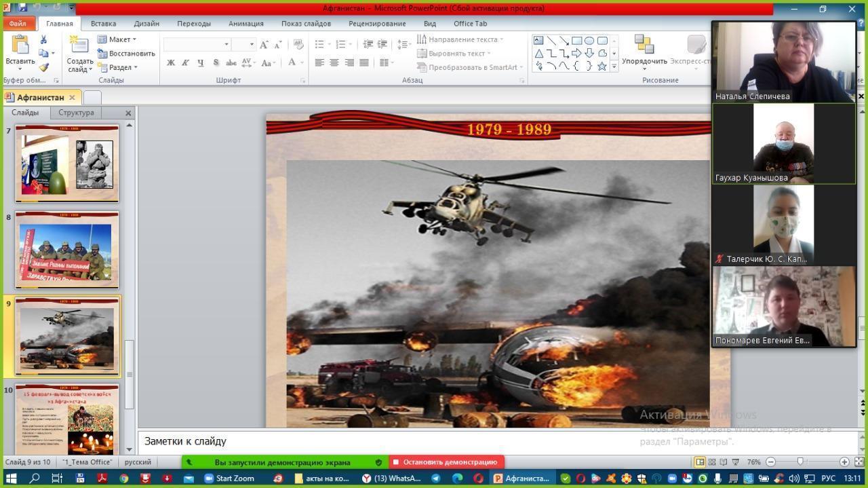The width and height of the screenshot is (868, 488).
Task: Click Остановить демонстрацию button
Action: pos(446,462)
